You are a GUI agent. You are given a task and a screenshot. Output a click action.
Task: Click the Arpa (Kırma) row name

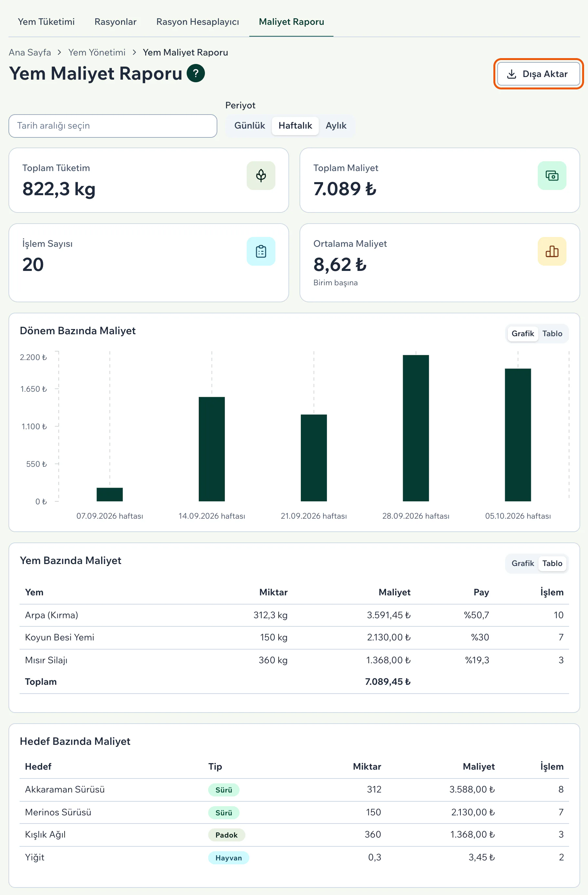click(52, 615)
